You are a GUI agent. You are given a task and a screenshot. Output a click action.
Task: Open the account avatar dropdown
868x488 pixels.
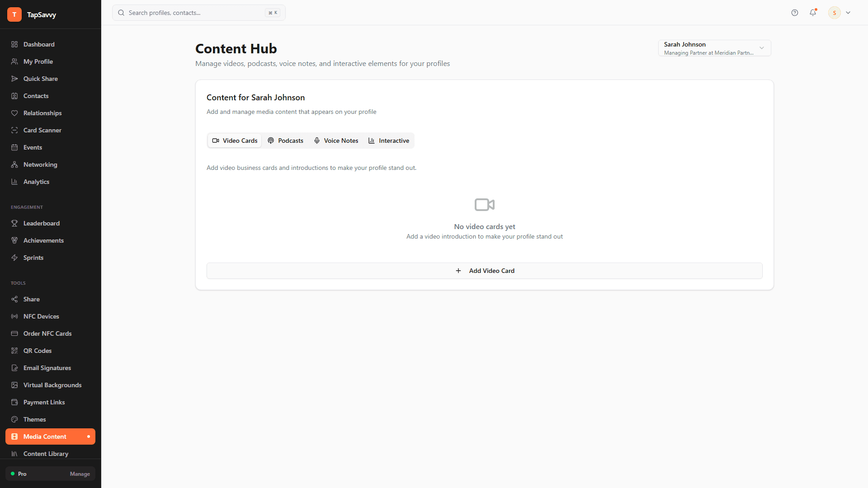[834, 13]
